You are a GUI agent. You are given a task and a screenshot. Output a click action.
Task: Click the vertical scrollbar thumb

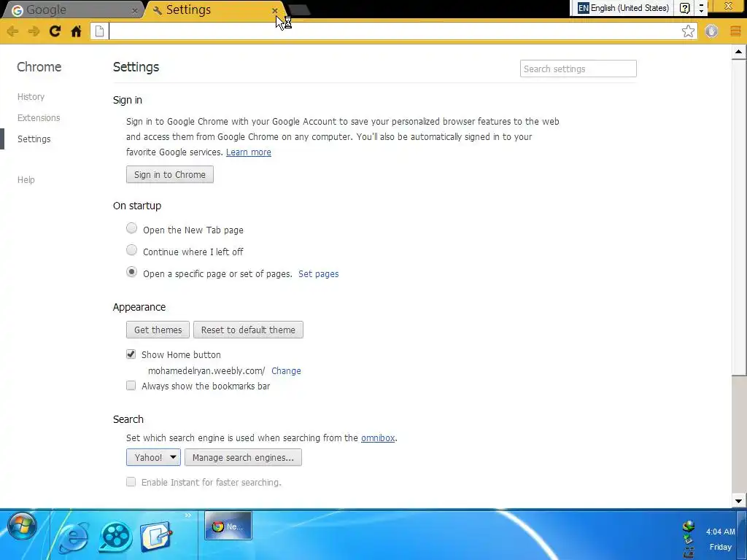tap(739, 217)
